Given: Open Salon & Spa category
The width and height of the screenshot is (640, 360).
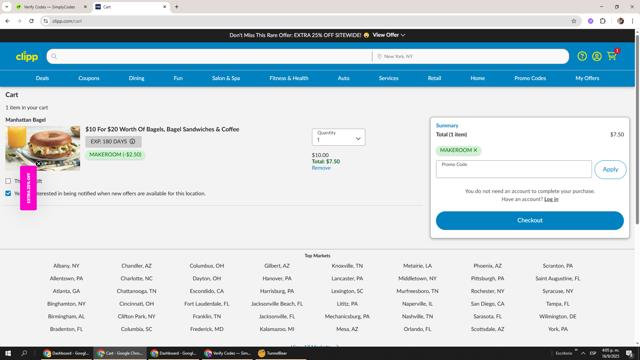Looking at the screenshot, I should (x=226, y=78).
